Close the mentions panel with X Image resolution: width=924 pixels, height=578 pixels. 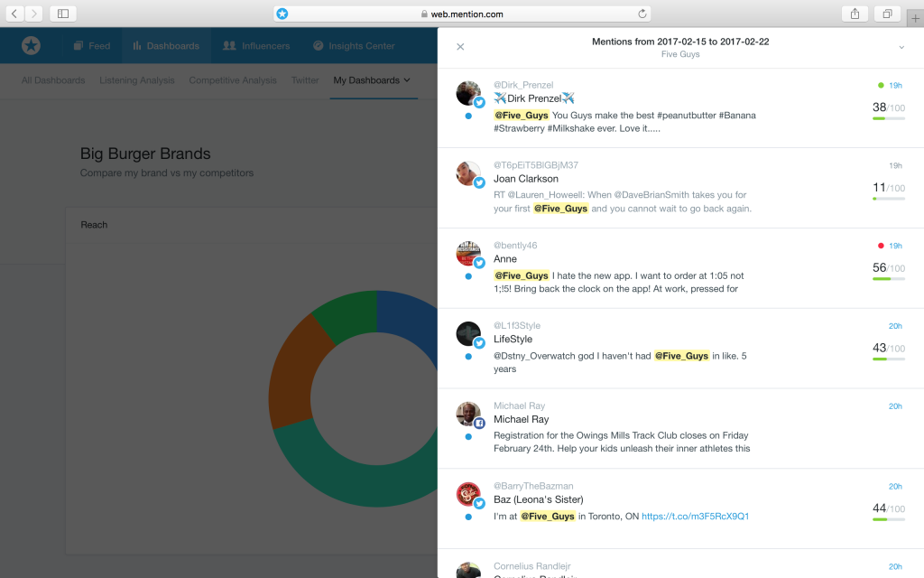pyautogui.click(x=460, y=47)
